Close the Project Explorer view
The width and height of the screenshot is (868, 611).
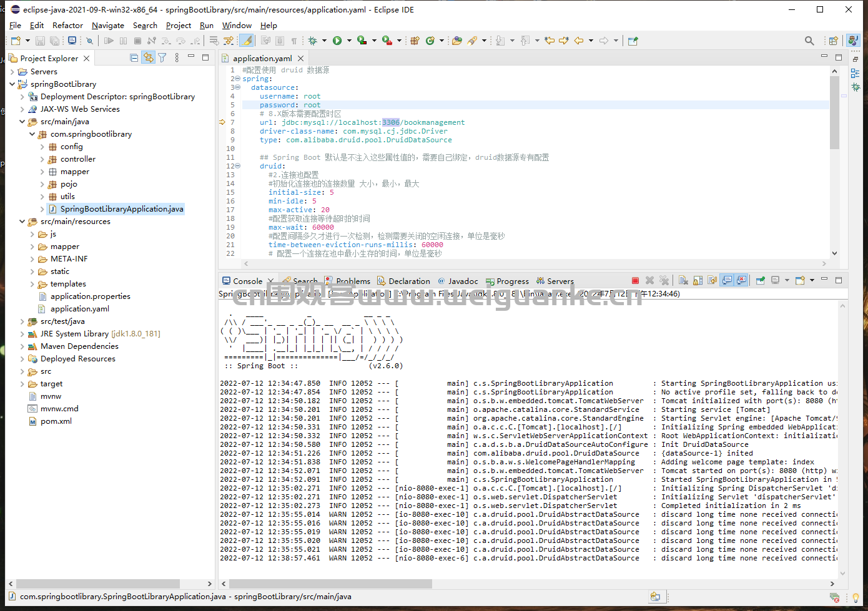(87, 58)
